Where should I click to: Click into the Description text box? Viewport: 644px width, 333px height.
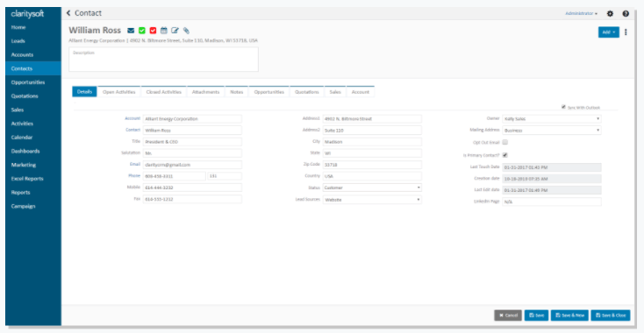click(163, 60)
